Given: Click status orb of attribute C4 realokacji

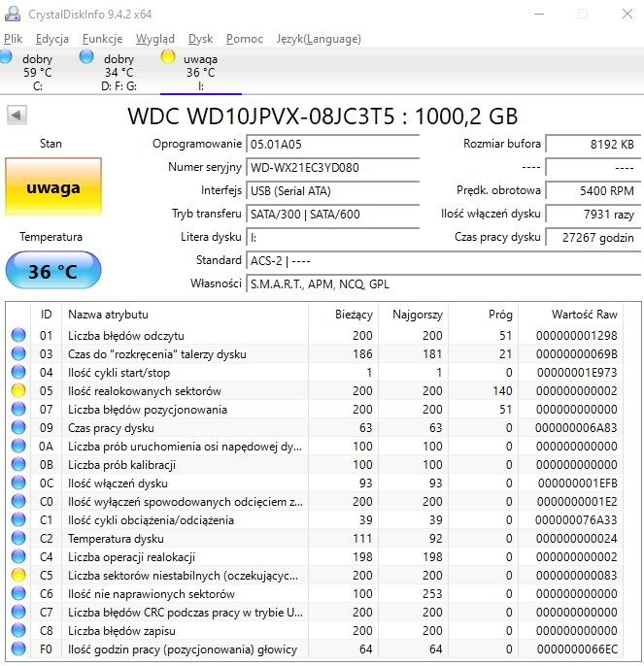Looking at the screenshot, I should (18, 556).
